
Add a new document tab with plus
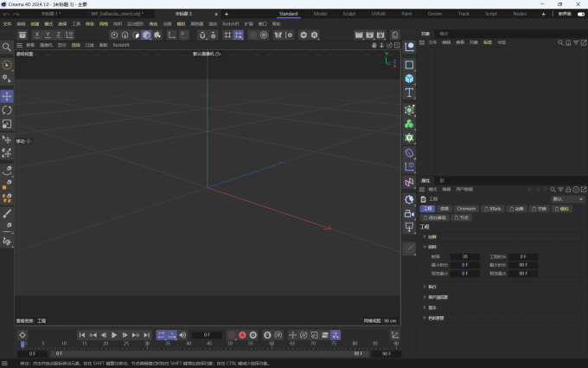pyautogui.click(x=227, y=14)
